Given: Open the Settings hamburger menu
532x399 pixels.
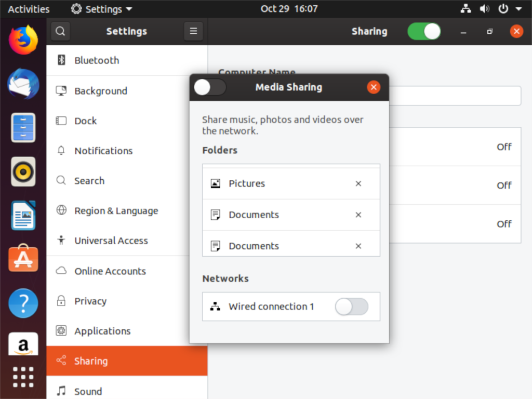Looking at the screenshot, I should click(193, 31).
